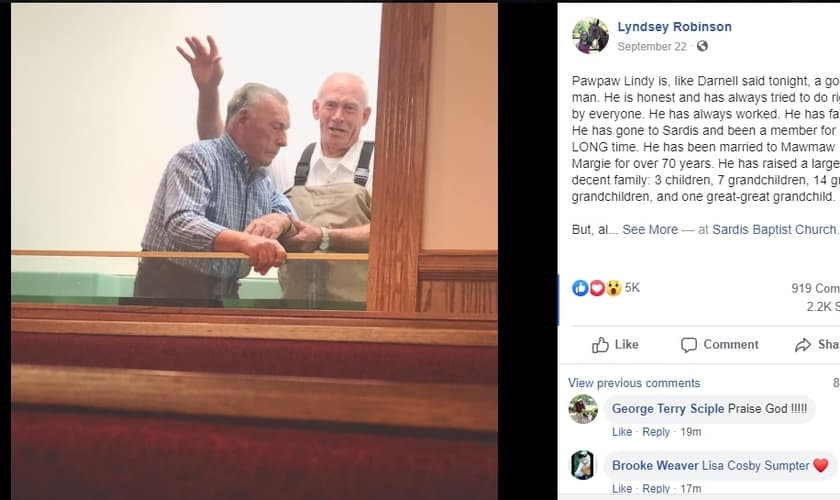
Task: Expand View previous comments
Action: click(634, 383)
